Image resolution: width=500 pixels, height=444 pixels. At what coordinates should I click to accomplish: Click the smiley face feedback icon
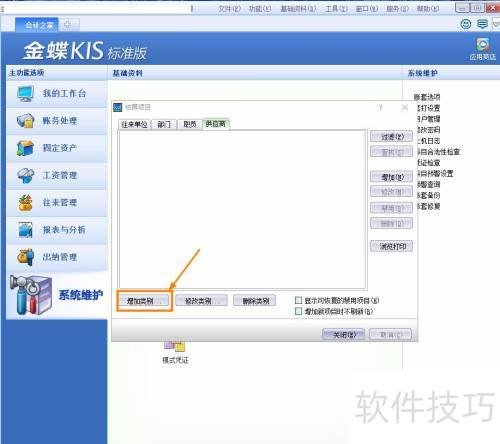466,24
